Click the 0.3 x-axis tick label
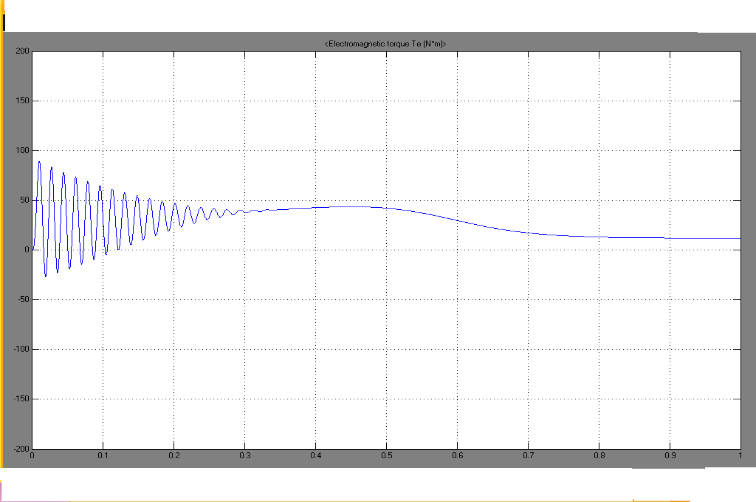756x502 pixels. pos(245,455)
